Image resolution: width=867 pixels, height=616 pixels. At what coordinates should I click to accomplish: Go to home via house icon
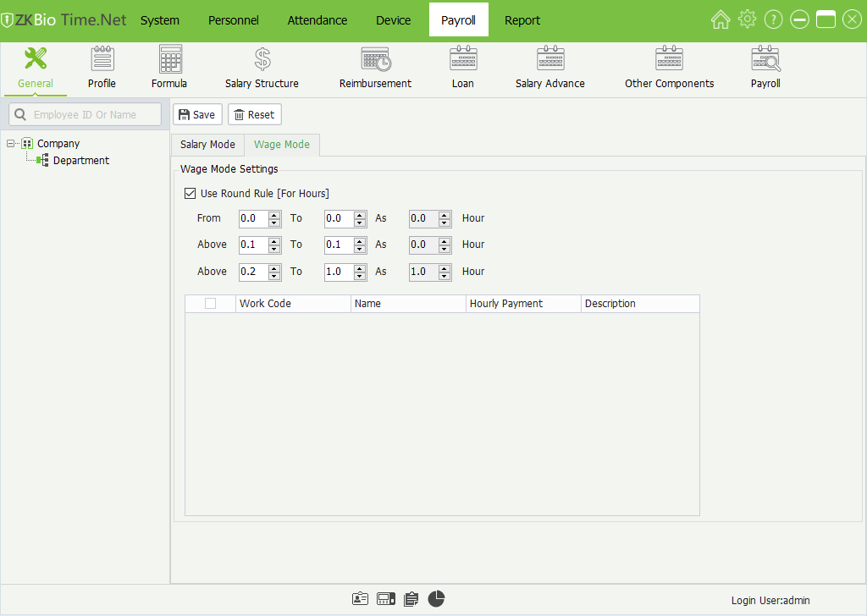721,20
